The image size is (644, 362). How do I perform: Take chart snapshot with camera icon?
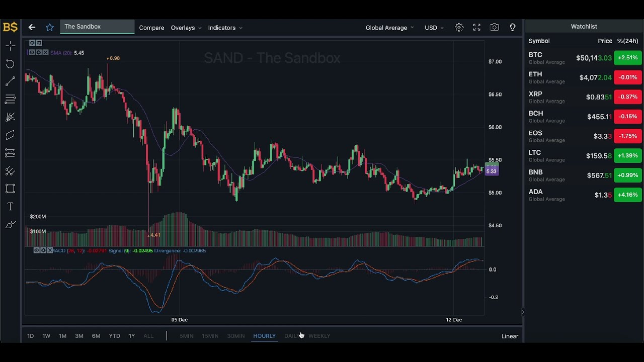[495, 28]
